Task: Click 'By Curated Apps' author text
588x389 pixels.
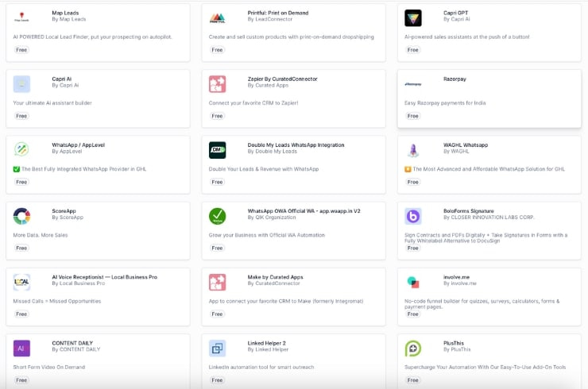Action: (268, 85)
